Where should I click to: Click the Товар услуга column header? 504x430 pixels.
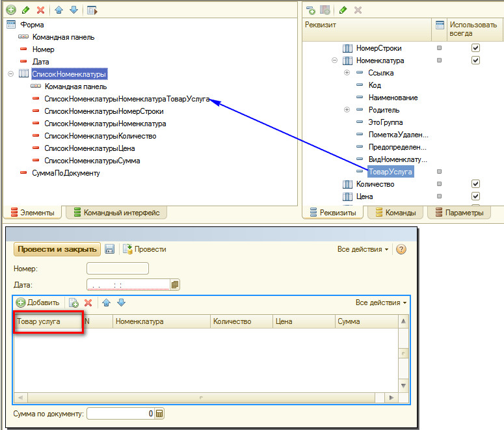[x=48, y=321]
